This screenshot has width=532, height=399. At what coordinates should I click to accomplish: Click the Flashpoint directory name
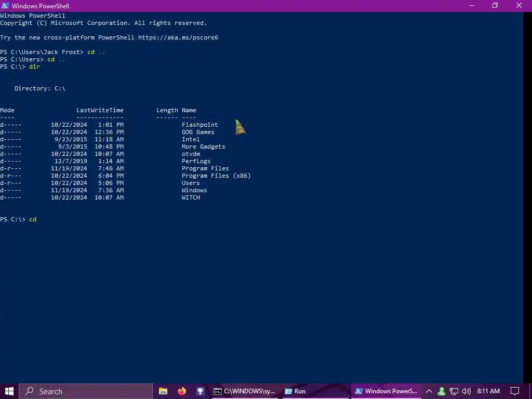tap(200, 125)
